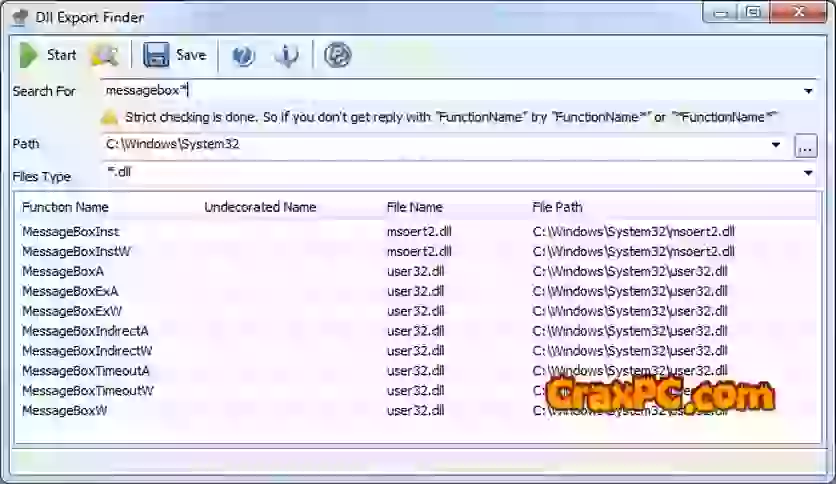The width and height of the screenshot is (836, 484).
Task: Close the Dll Export Finder window
Action: pos(799,13)
